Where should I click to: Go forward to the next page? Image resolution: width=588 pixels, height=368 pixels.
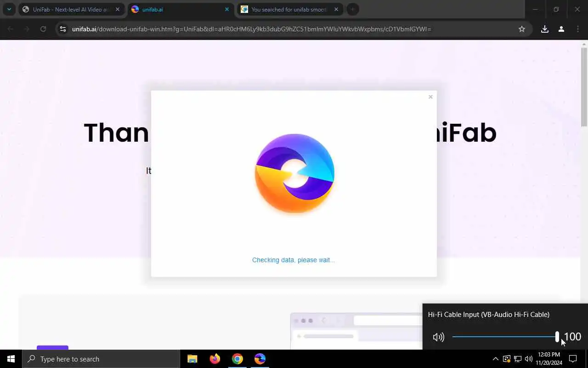coord(27,29)
